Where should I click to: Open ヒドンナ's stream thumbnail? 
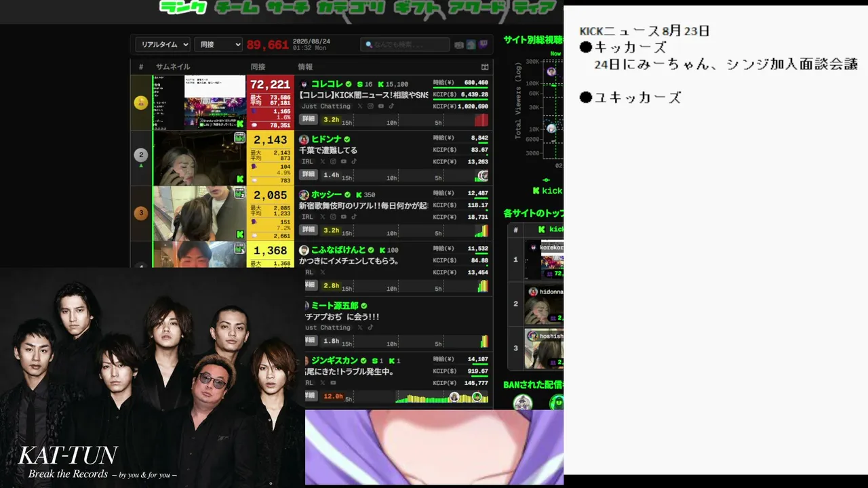(x=199, y=158)
